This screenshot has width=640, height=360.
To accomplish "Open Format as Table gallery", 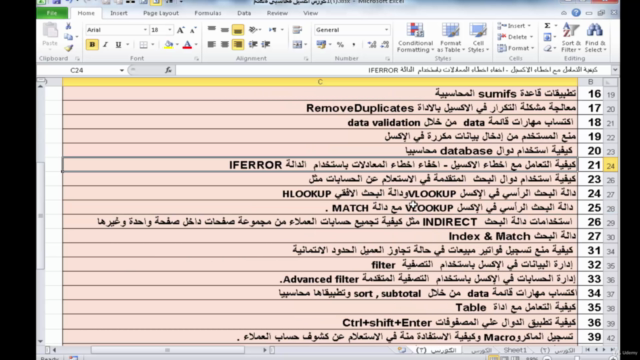I will pos(451,38).
